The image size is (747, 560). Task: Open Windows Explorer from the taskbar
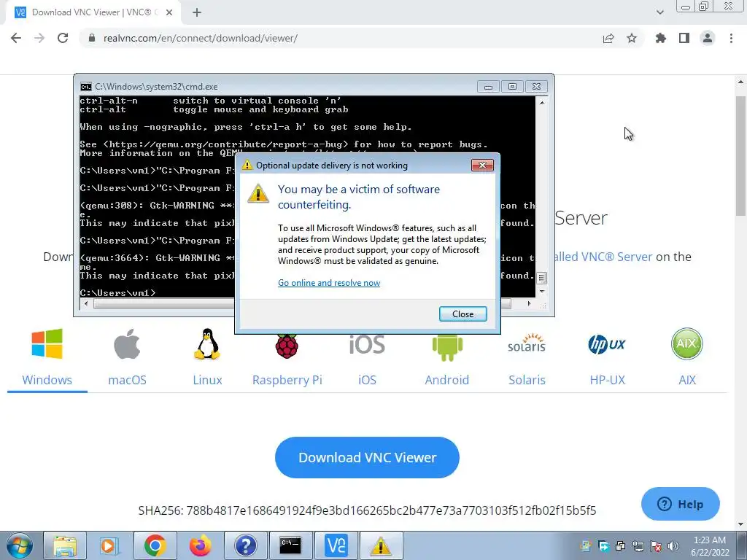pyautogui.click(x=65, y=545)
